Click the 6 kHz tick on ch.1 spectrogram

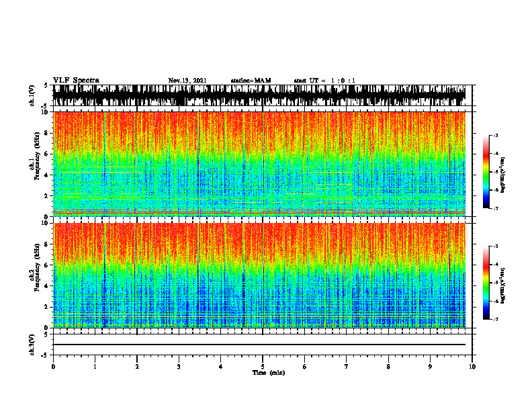(46, 154)
